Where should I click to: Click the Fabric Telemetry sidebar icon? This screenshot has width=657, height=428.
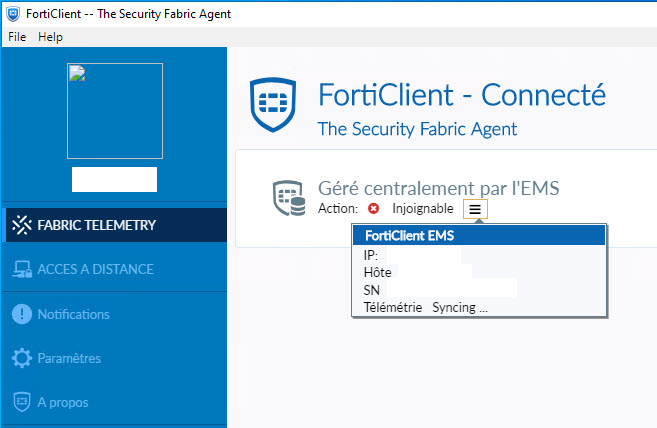(21, 225)
